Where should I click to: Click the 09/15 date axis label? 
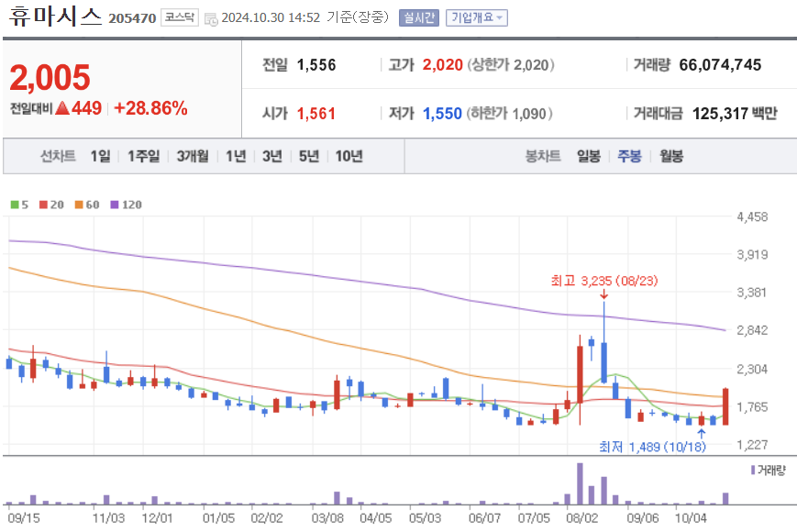pyautogui.click(x=23, y=518)
